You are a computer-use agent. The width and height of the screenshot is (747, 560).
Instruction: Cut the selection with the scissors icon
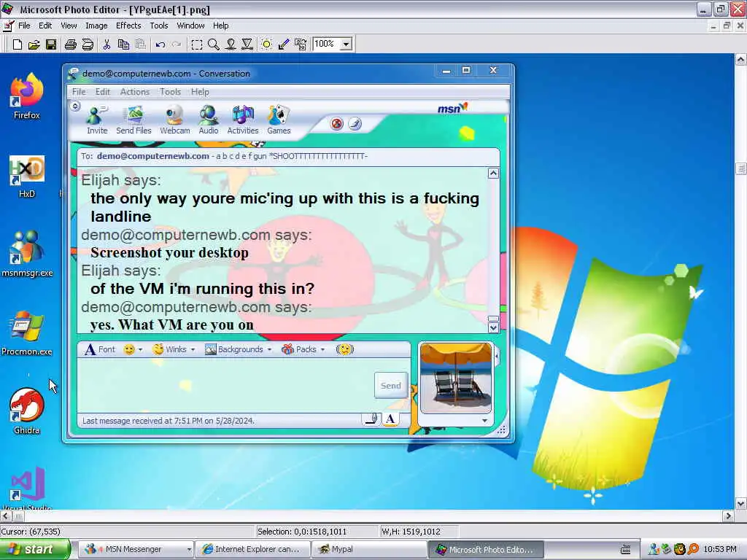107,44
